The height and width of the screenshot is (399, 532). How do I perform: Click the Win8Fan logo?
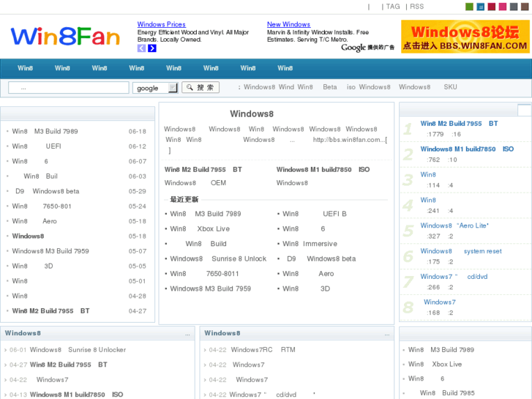point(65,37)
